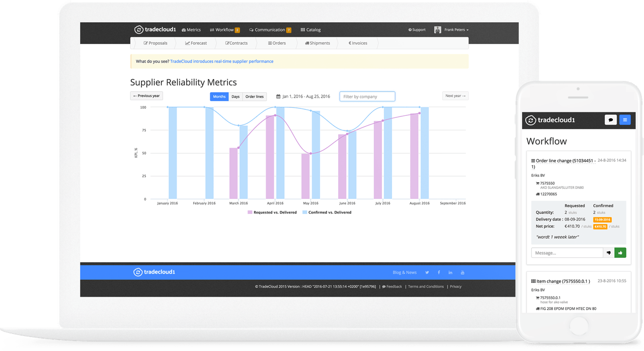The image size is (644, 351).
Task: Go to Next year in the metrics chart
Action: [455, 95]
